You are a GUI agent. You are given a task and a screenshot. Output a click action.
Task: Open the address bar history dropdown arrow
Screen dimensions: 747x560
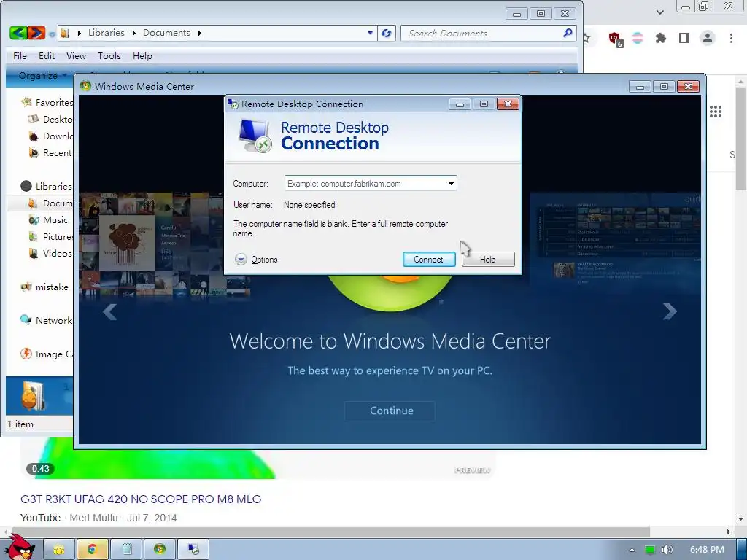click(x=370, y=34)
